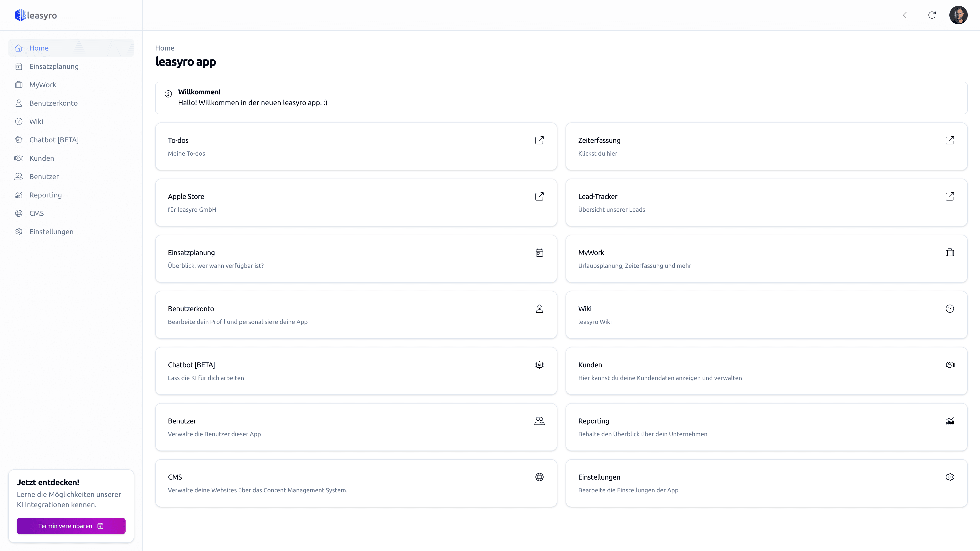Image resolution: width=980 pixels, height=551 pixels.
Task: Open Chatbot [BETA] sidebar item
Action: click(54, 140)
